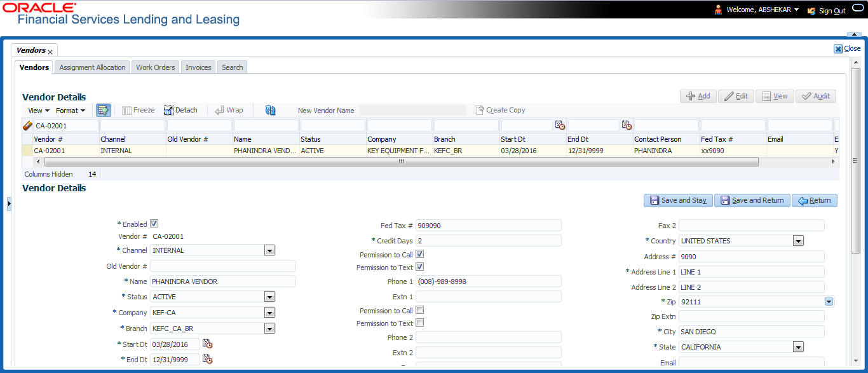868x373 pixels.
Task: Switch to Search tab
Action: (232, 67)
